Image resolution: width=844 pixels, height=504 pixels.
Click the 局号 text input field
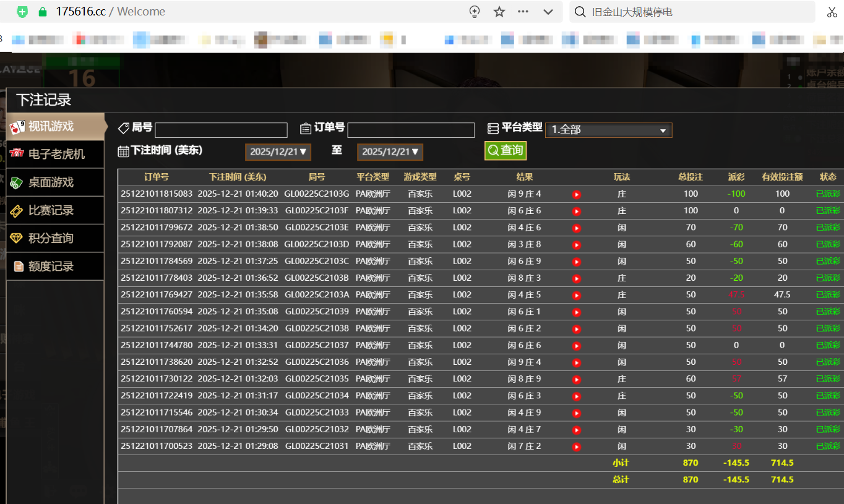tap(221, 130)
